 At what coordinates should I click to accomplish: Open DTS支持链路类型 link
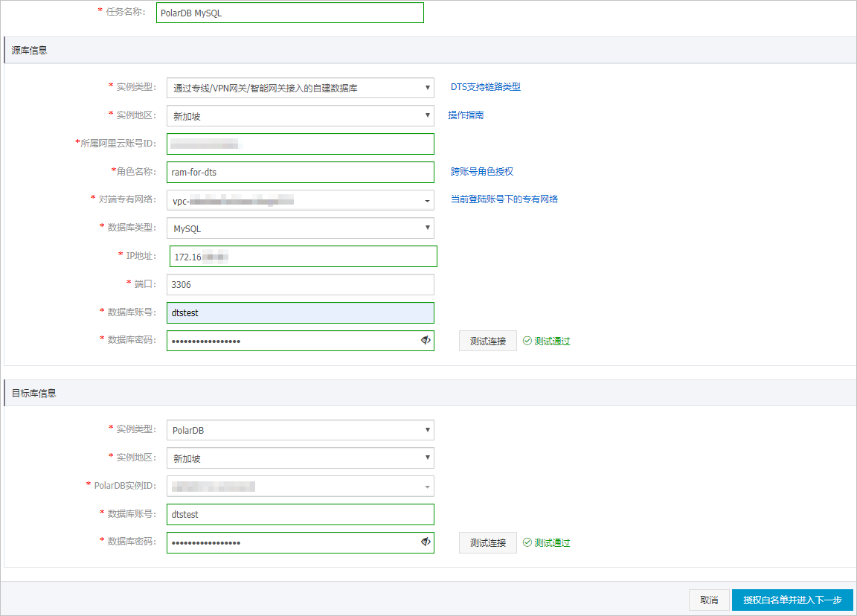coord(485,87)
